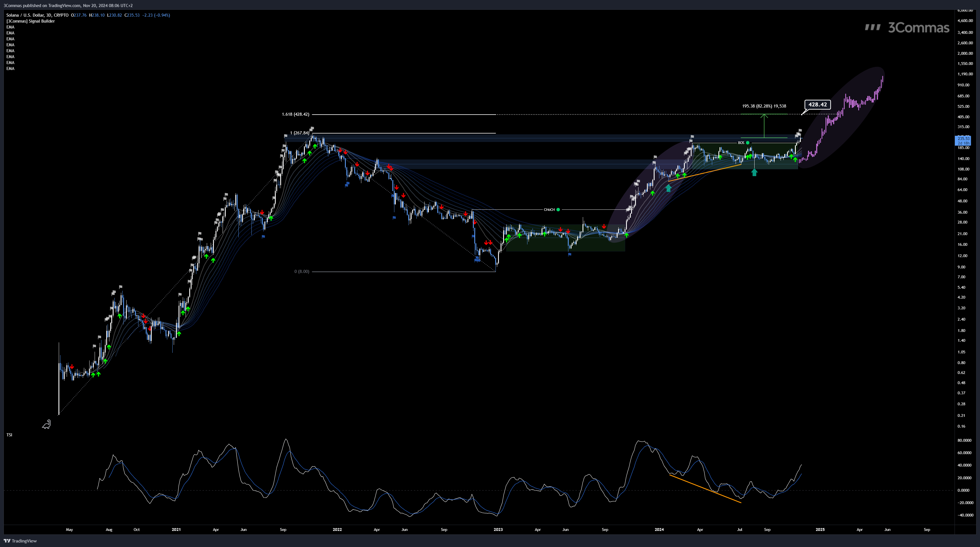Screen dimensions: 980x547
Task: Click the -2.23 (-0.94%) change value
Action: pyautogui.click(x=156, y=15)
